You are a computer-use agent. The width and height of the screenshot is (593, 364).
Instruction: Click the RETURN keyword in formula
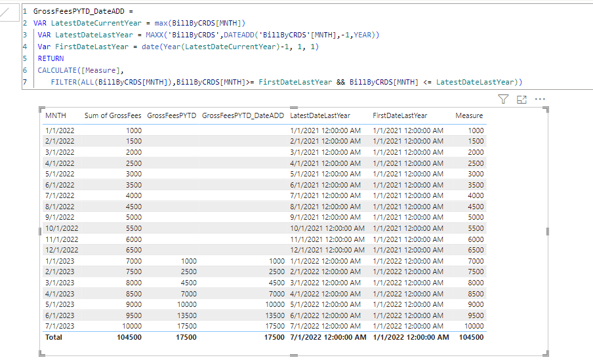pyautogui.click(x=51, y=58)
